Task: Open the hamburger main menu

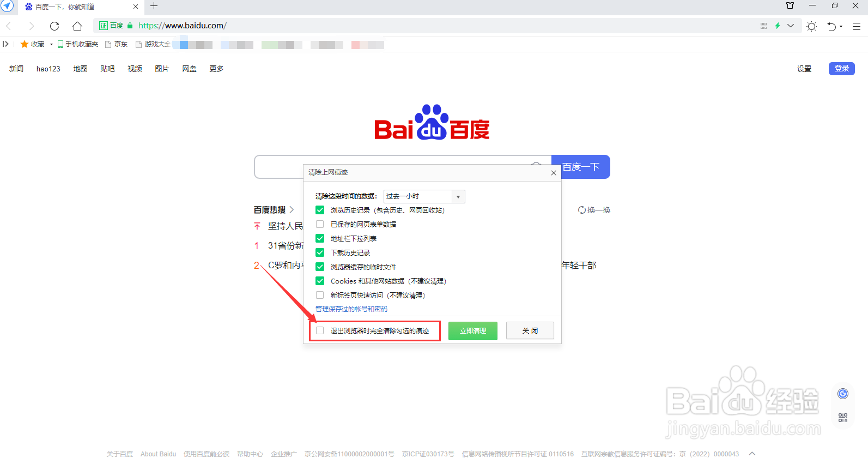Action: pyautogui.click(x=857, y=26)
